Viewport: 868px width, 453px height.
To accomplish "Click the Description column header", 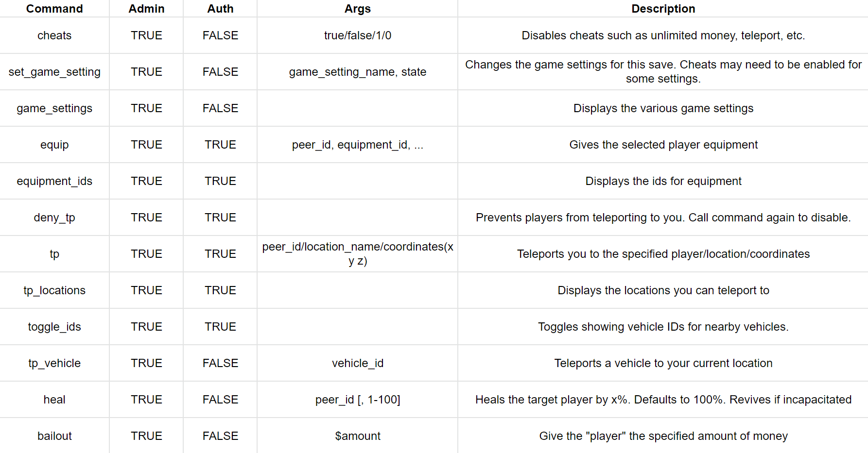I will tap(663, 9).
